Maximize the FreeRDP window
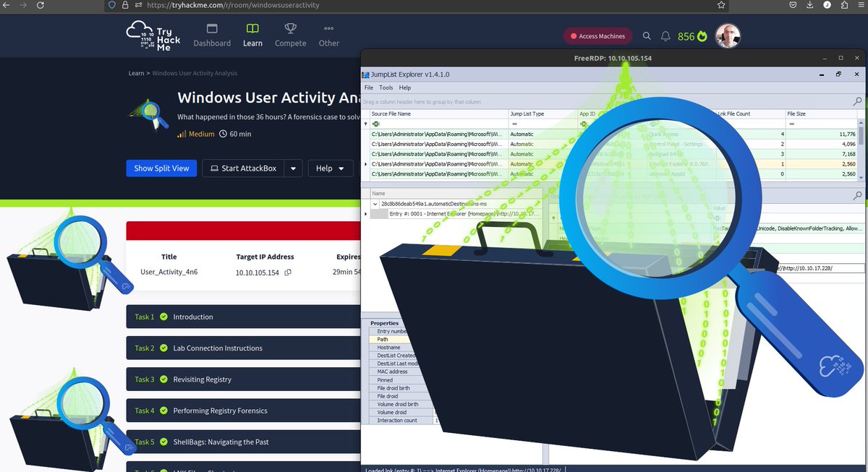This screenshot has height=472, width=868. click(841, 58)
